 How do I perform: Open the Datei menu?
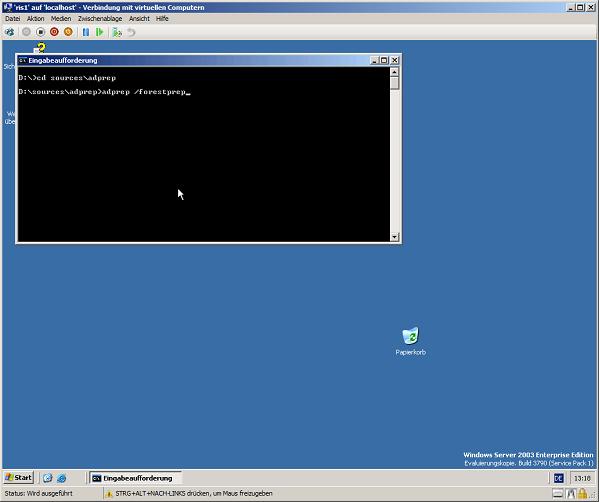tap(13, 19)
